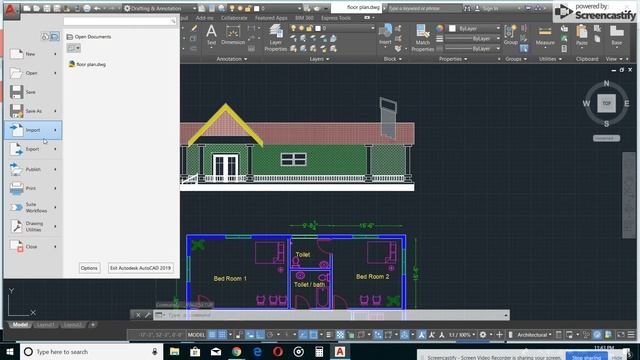Expand the Save As submenu arrow
Image resolution: width=640 pixels, height=360 pixels.
[x=55, y=111]
